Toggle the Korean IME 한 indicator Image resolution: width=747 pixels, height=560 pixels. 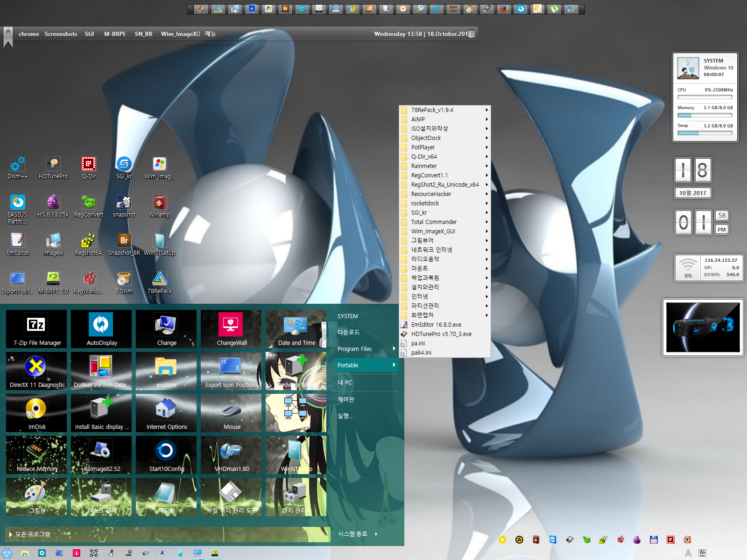tap(702, 553)
